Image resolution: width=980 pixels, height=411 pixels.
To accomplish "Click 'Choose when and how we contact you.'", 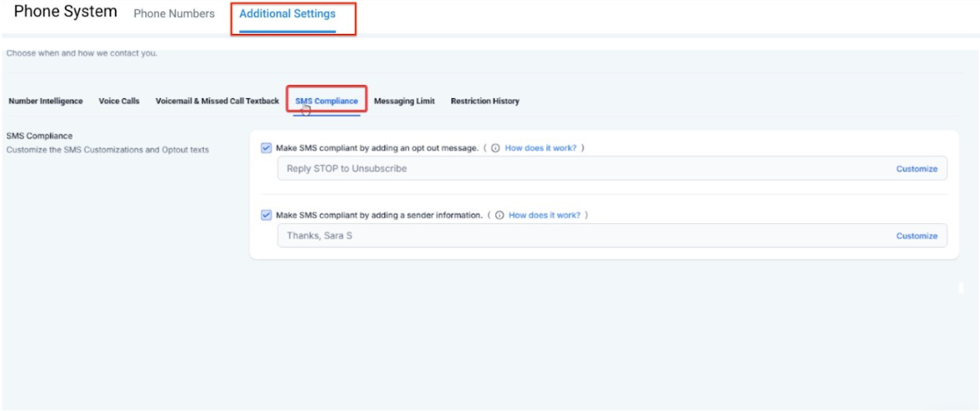I will [x=82, y=53].
